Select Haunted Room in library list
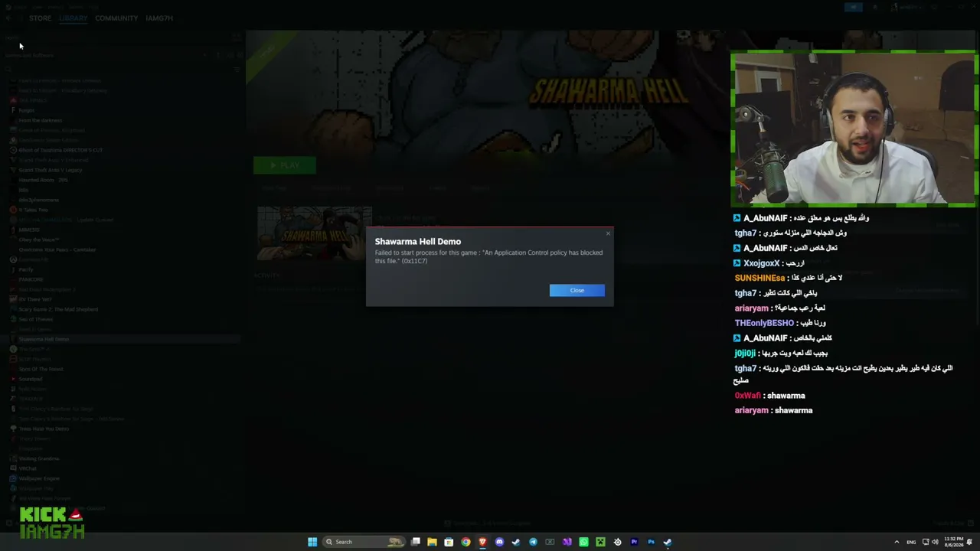Image resolution: width=980 pixels, height=551 pixels. coord(43,180)
